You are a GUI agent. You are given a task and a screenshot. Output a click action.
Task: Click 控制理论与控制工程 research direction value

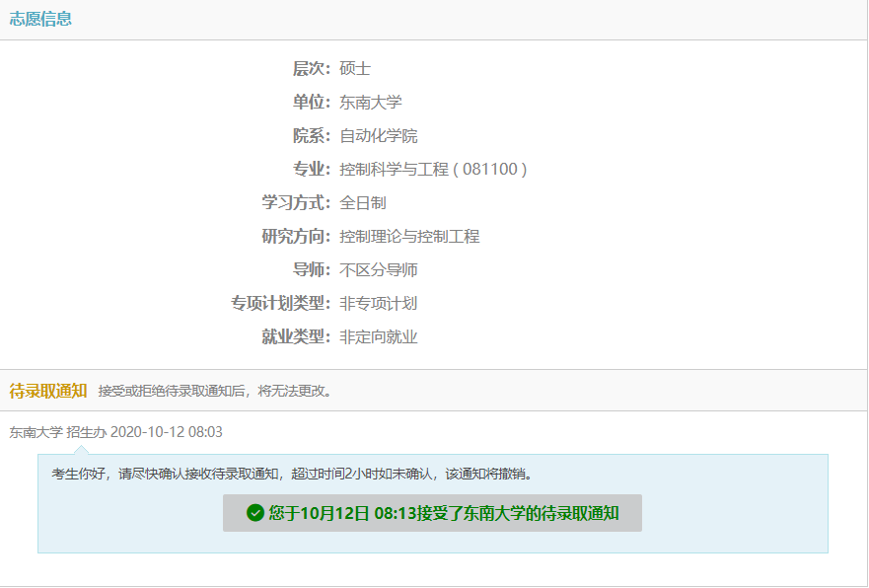(409, 237)
